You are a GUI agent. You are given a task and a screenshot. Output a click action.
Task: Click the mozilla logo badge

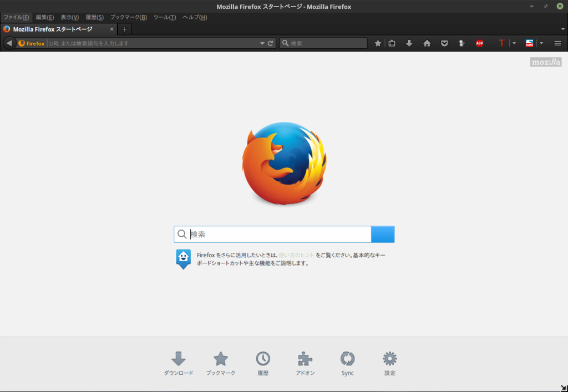pyautogui.click(x=546, y=62)
